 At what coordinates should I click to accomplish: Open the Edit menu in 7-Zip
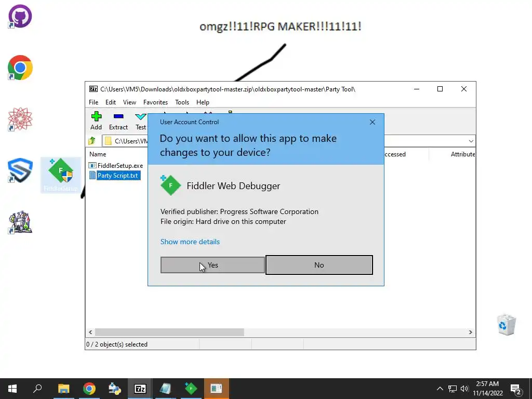pyautogui.click(x=111, y=102)
